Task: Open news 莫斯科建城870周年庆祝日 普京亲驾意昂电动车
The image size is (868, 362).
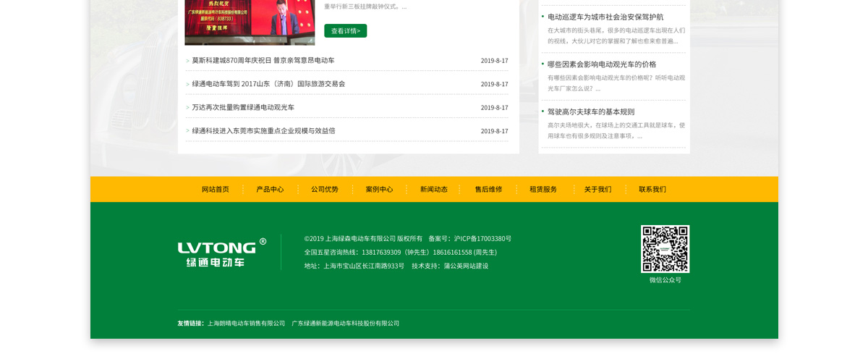Action: pos(263,60)
